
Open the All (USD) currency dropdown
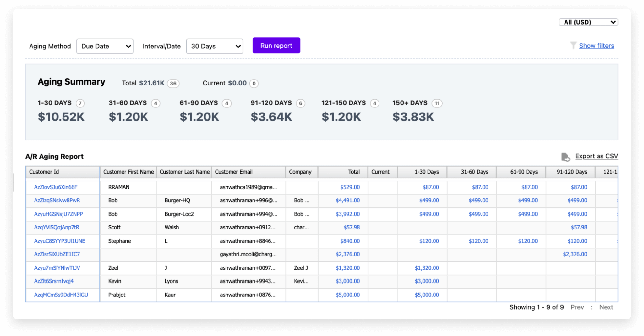(x=588, y=22)
